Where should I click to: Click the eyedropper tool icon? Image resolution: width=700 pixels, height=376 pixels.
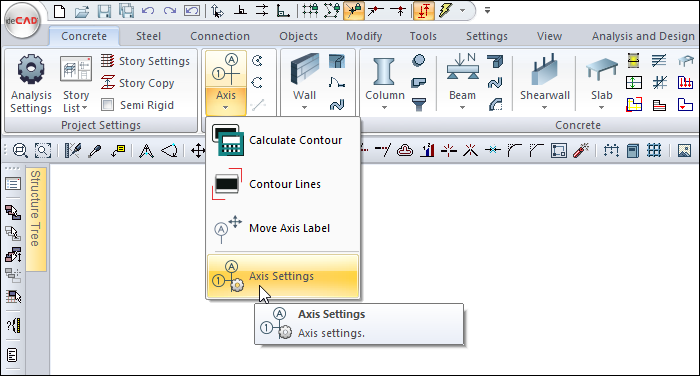click(95, 150)
